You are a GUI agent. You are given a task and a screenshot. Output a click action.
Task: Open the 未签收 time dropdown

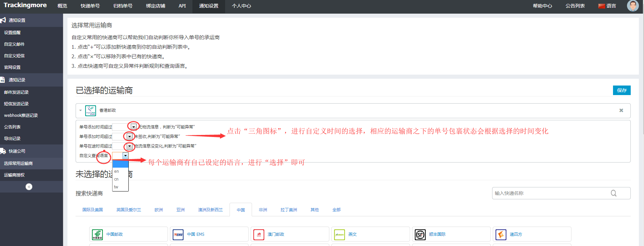[129, 136]
